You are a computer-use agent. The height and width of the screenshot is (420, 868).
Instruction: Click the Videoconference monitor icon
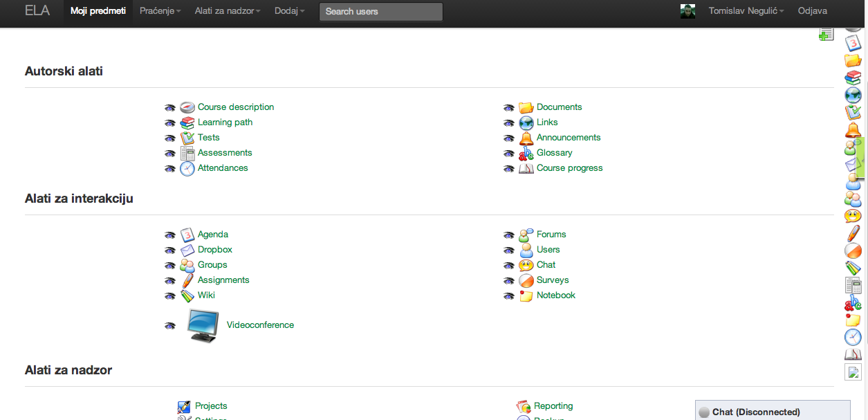pos(204,325)
